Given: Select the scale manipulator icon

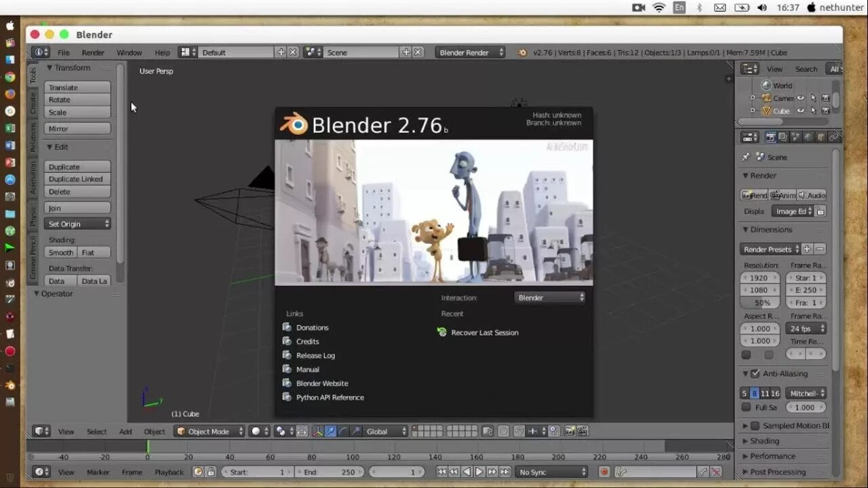Looking at the screenshot, I should click(356, 431).
